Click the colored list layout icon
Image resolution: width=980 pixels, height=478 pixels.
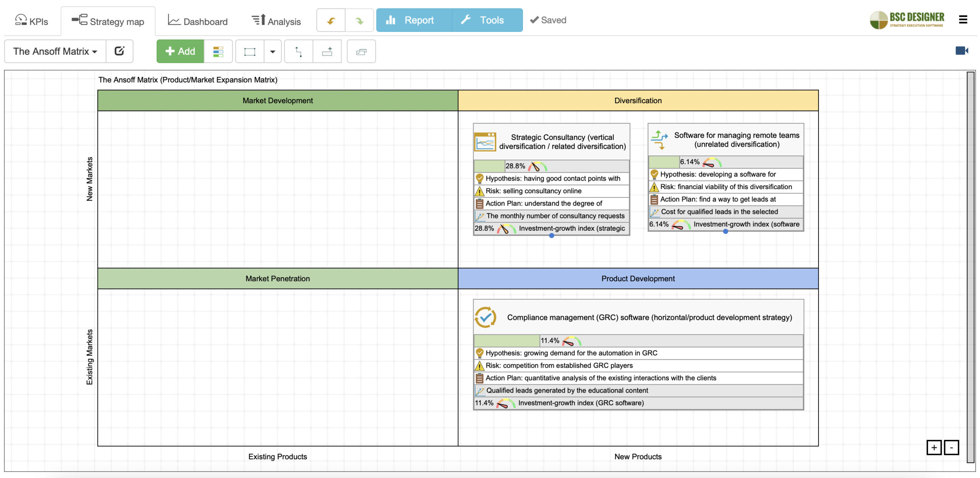[218, 51]
